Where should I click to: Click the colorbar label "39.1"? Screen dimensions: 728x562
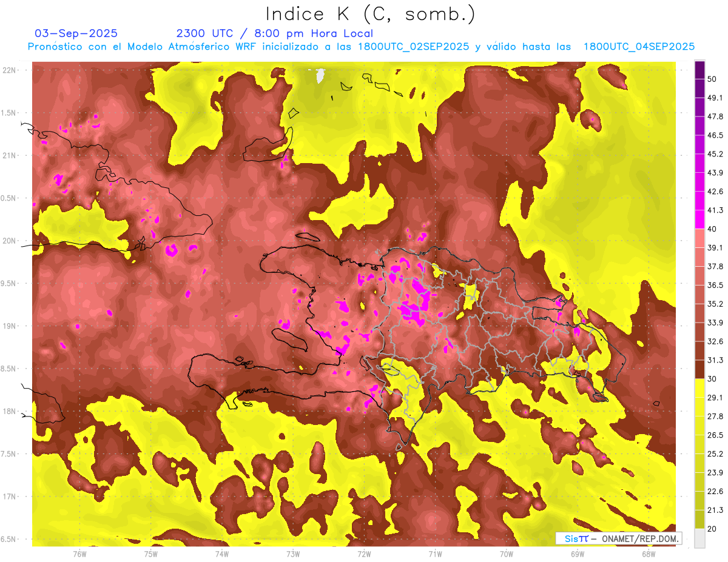(715, 247)
